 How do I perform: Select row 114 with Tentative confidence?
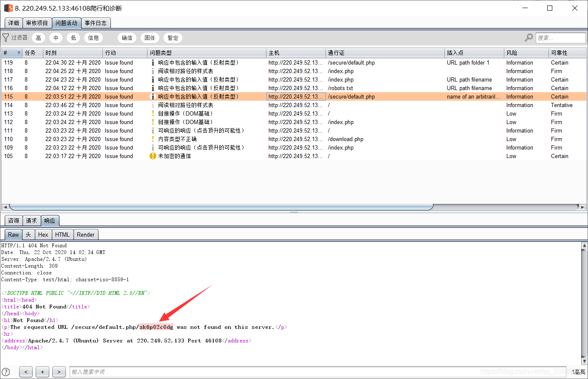point(294,105)
